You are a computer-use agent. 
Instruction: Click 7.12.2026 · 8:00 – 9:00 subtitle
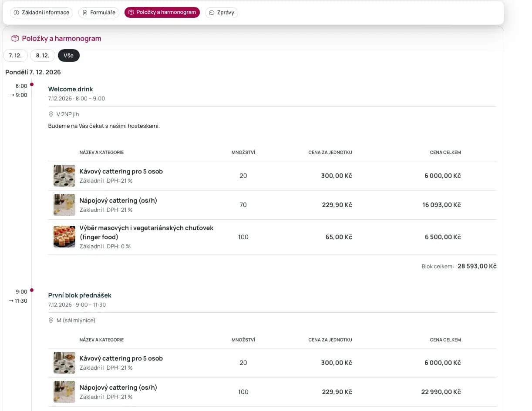click(x=77, y=99)
